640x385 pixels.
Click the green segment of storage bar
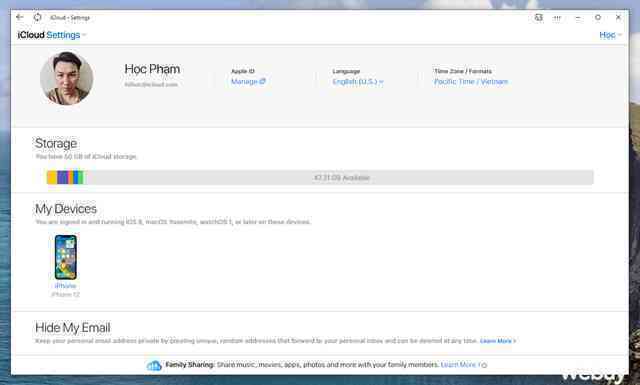(81, 178)
